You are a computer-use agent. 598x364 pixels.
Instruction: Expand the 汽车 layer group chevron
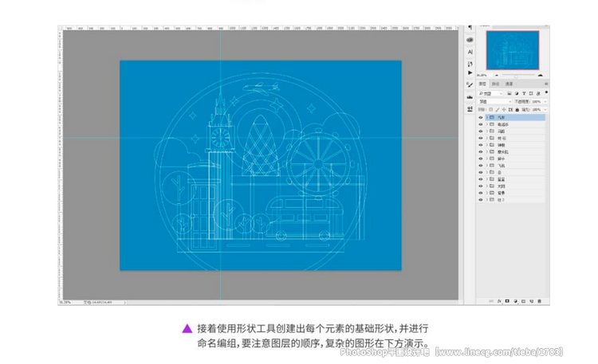click(487, 117)
